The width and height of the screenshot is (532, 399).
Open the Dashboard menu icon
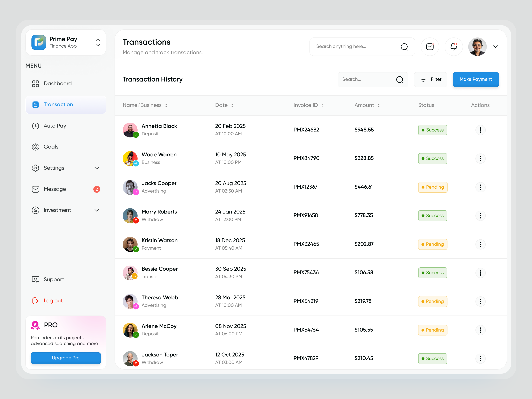pos(35,83)
